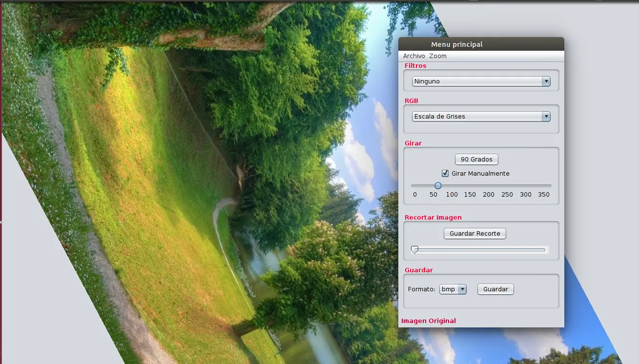Expand the RGB dropdown arrow

click(x=546, y=117)
